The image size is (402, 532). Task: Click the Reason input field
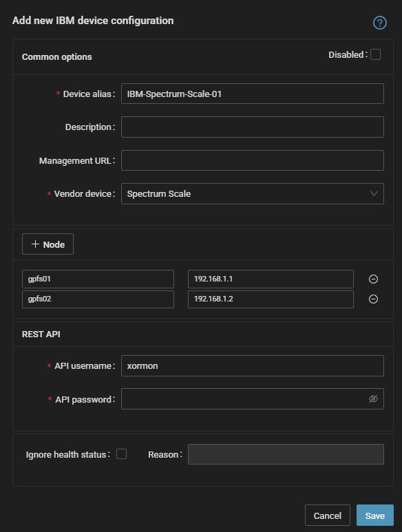[286, 454]
